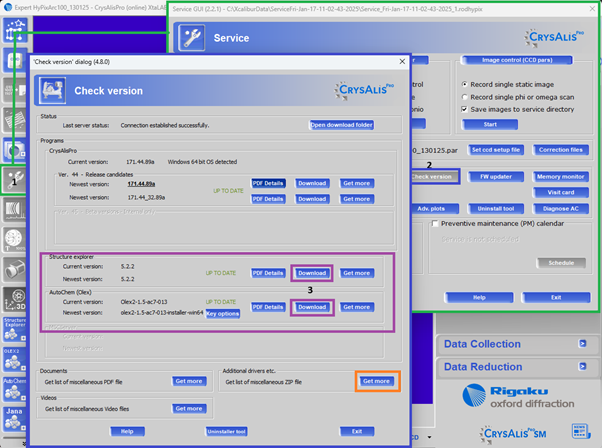This screenshot has height=448, width=602.
Task: Launch AutoChem from the sidebar
Action: click(15, 389)
